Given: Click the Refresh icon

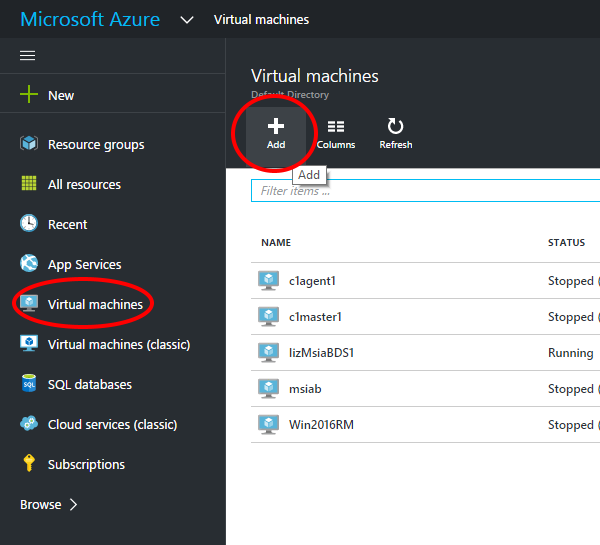Looking at the screenshot, I should point(396,126).
